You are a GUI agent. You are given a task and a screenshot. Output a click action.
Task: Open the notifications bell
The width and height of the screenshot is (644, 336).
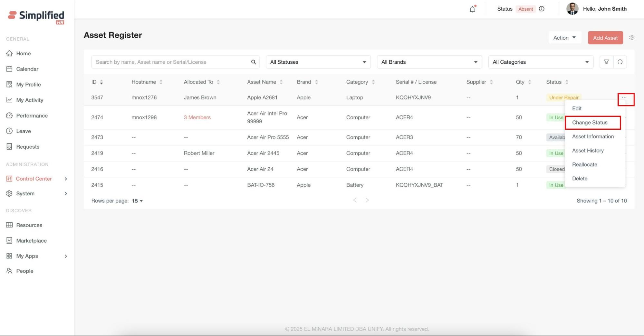coord(472,9)
